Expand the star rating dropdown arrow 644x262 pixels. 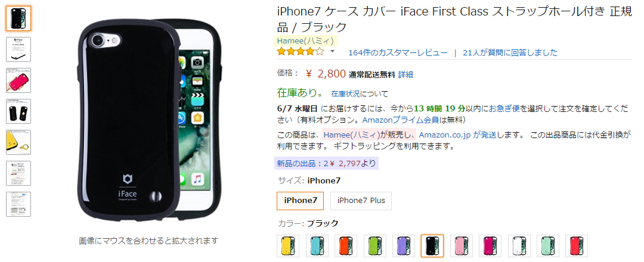[332, 52]
